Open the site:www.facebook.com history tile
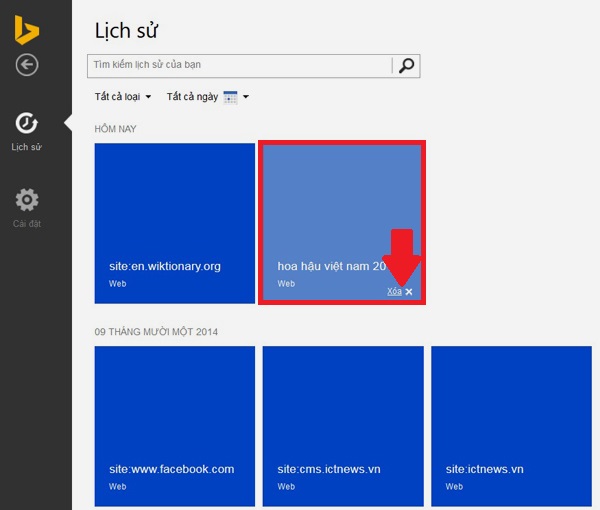Image resolution: width=600 pixels, height=510 pixels. [175, 425]
